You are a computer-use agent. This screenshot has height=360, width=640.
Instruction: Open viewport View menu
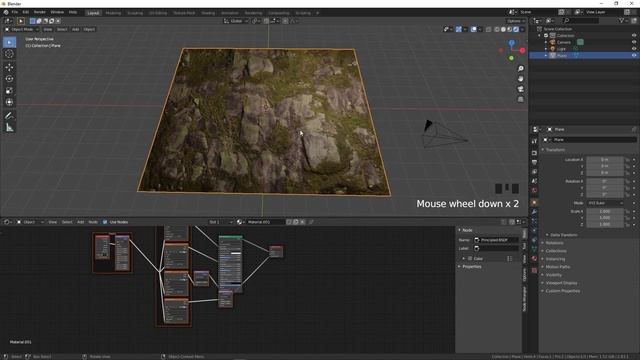[48, 29]
